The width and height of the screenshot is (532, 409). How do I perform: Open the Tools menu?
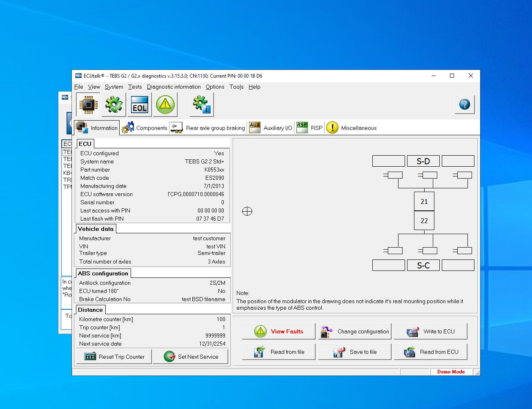pos(236,87)
